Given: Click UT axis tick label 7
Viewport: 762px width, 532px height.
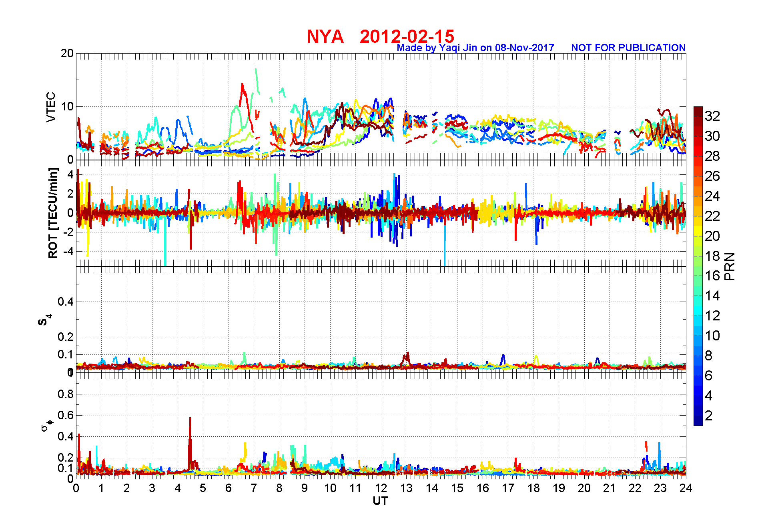Looking at the screenshot, I should coord(254,488).
